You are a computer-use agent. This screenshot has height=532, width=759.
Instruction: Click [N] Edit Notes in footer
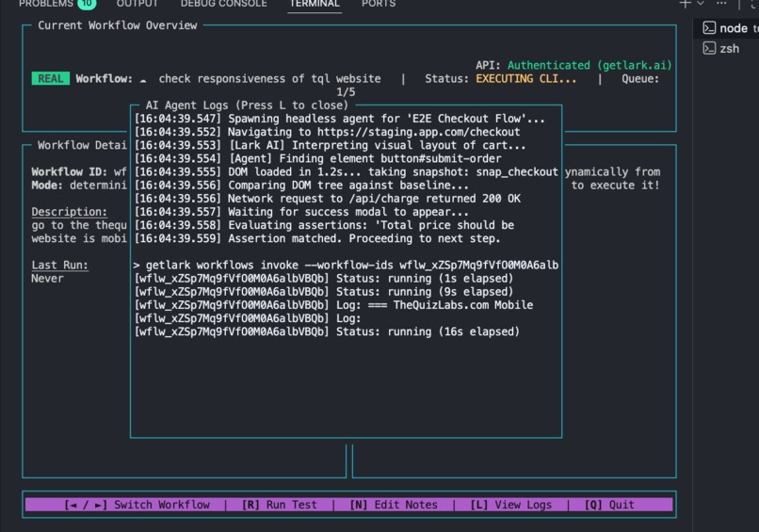coord(394,505)
